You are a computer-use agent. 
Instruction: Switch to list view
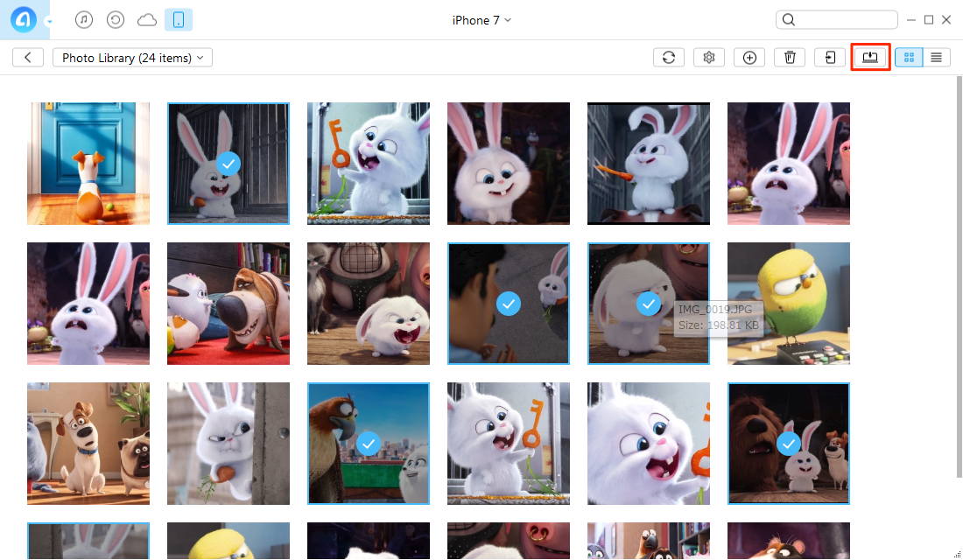pos(937,58)
